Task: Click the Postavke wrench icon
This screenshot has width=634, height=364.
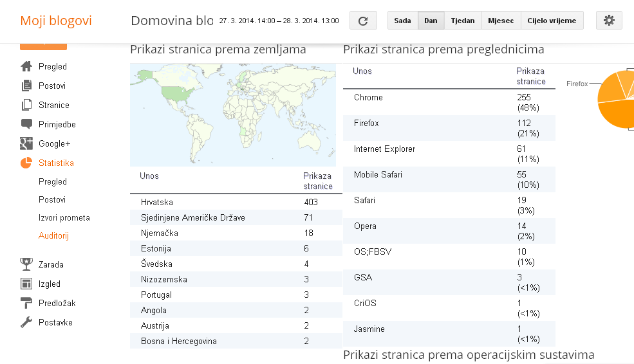Action: [x=26, y=322]
